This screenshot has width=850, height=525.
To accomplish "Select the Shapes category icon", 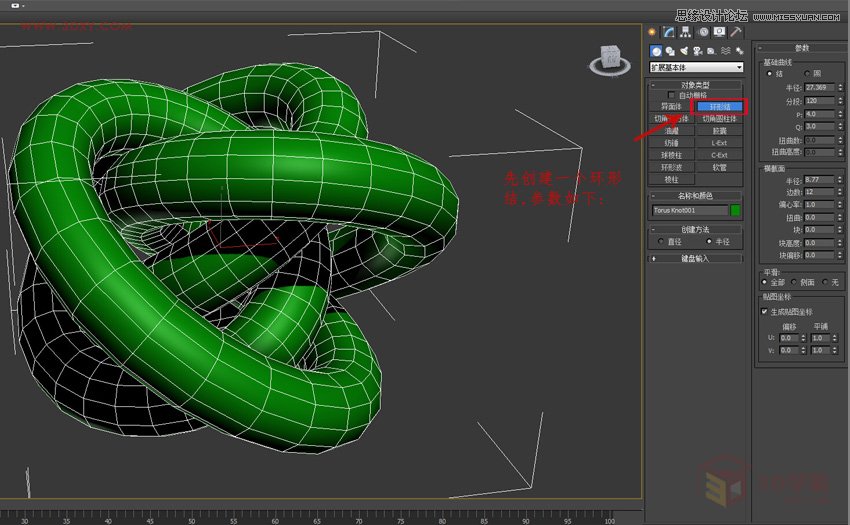I will click(x=670, y=51).
